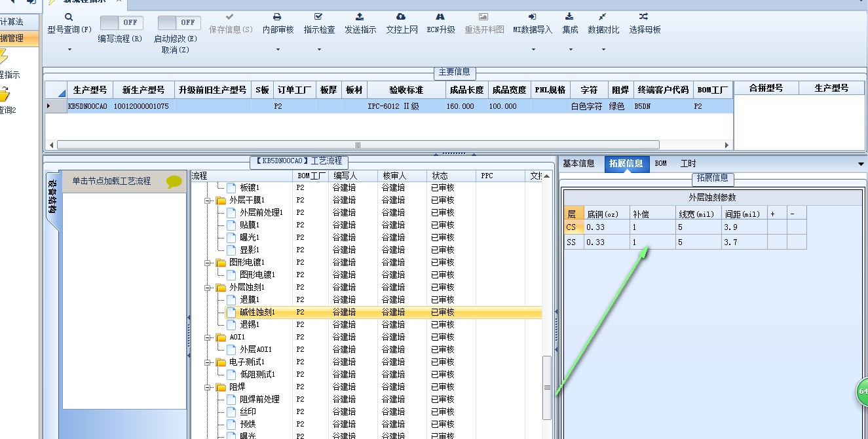Image resolution: width=868 pixels, height=439 pixels.
Task: Collapse the 阻焊 tree node
Action: 208,387
